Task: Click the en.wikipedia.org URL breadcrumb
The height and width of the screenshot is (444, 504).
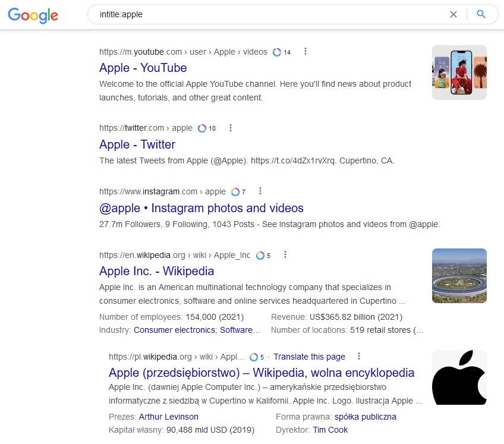Action: click(175, 255)
